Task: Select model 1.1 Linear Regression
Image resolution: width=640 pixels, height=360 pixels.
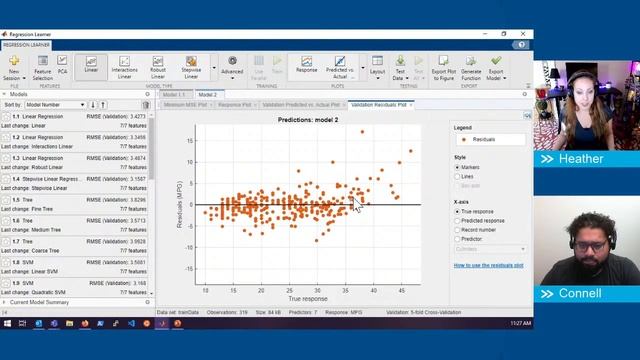Action: [x=74, y=121]
